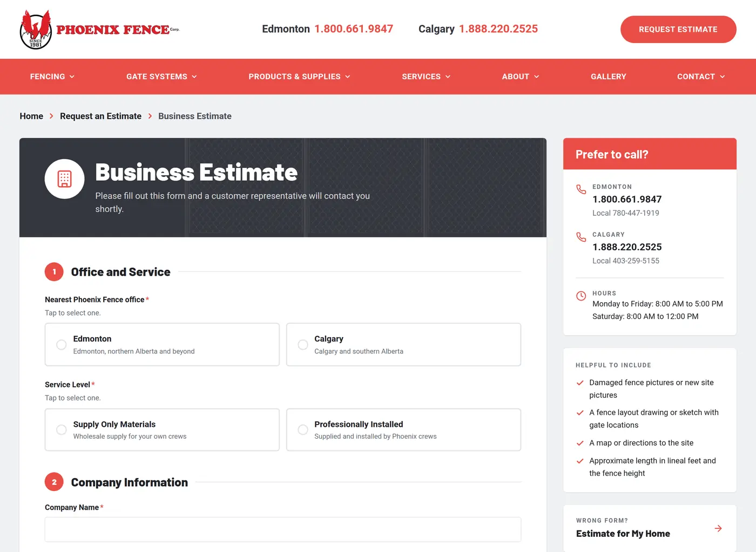756x552 pixels.
Task: Click the building icon beside Business Estimate
Action: point(64,179)
